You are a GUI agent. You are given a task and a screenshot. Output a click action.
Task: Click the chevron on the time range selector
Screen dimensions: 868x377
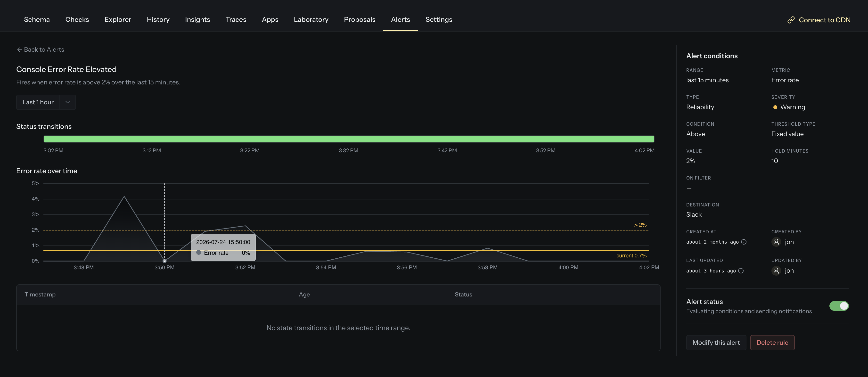click(x=67, y=102)
